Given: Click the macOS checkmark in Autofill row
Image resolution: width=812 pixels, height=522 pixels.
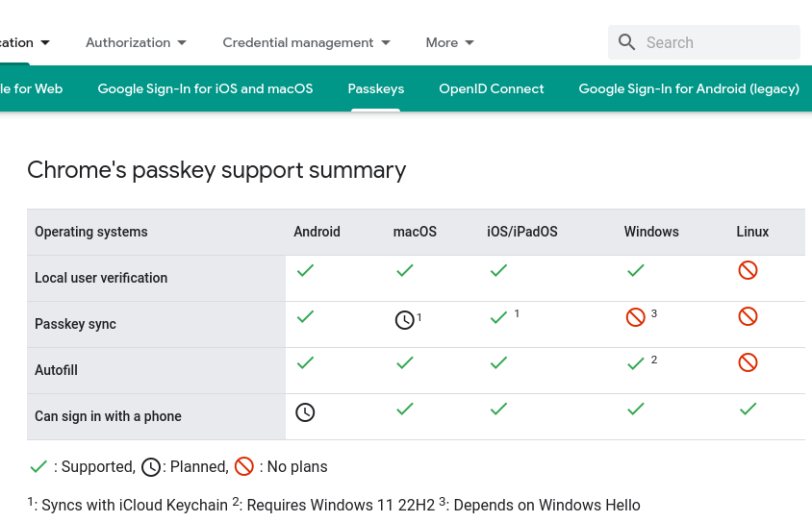Looking at the screenshot, I should [405, 362].
